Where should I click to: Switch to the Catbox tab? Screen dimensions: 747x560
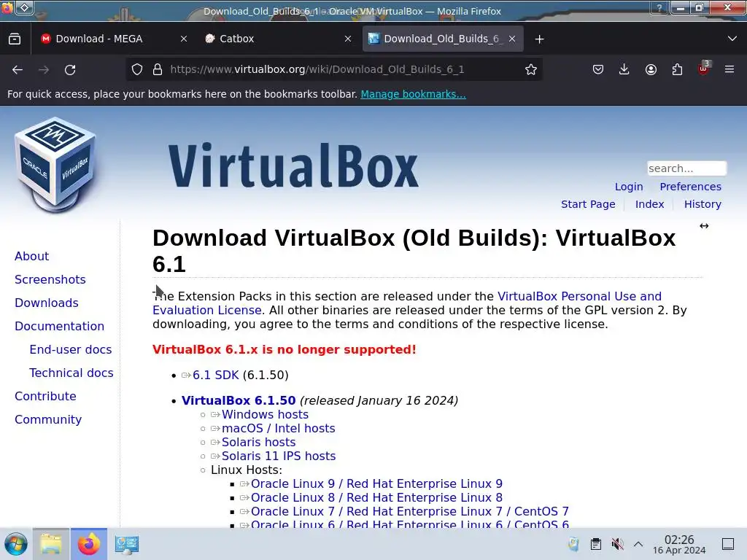(x=236, y=39)
